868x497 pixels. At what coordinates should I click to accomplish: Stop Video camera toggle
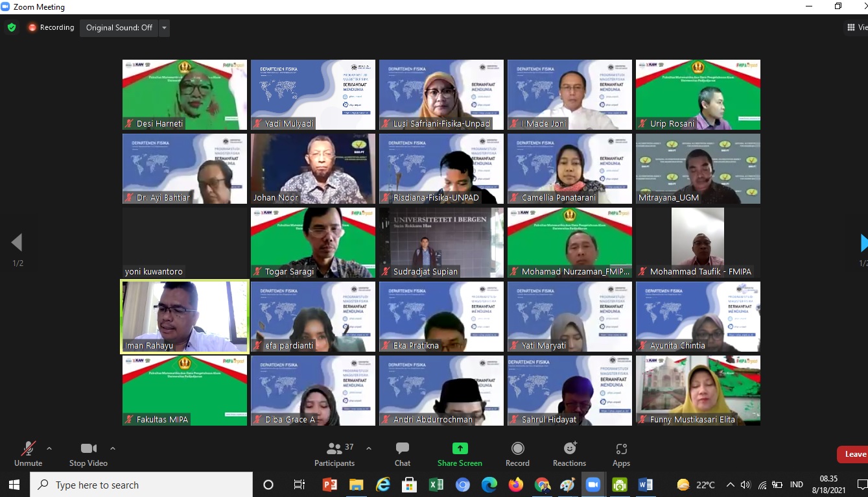[x=88, y=454]
